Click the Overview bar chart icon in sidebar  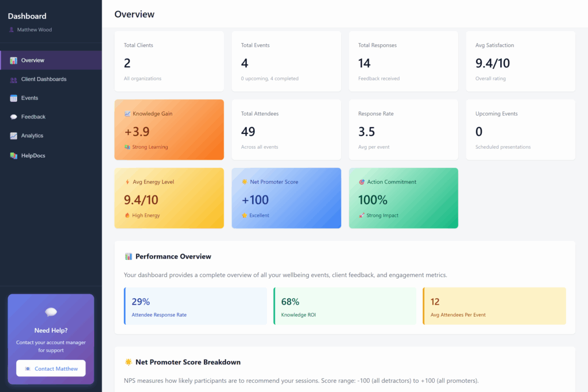(13, 60)
